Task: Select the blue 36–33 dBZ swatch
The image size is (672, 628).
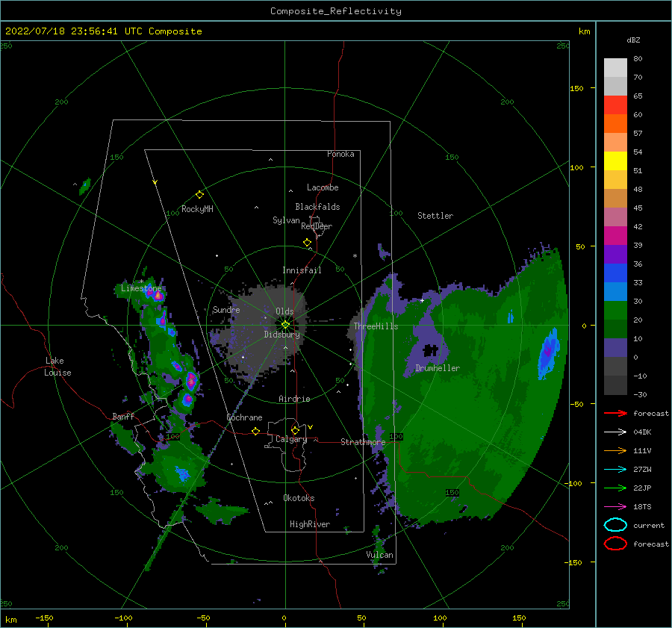Action: coord(615,273)
